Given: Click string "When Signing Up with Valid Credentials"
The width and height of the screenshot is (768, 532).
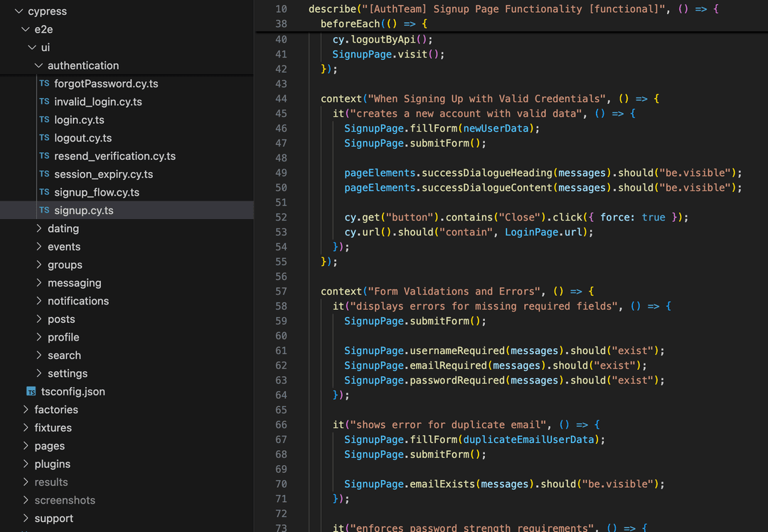Looking at the screenshot, I should tap(487, 98).
